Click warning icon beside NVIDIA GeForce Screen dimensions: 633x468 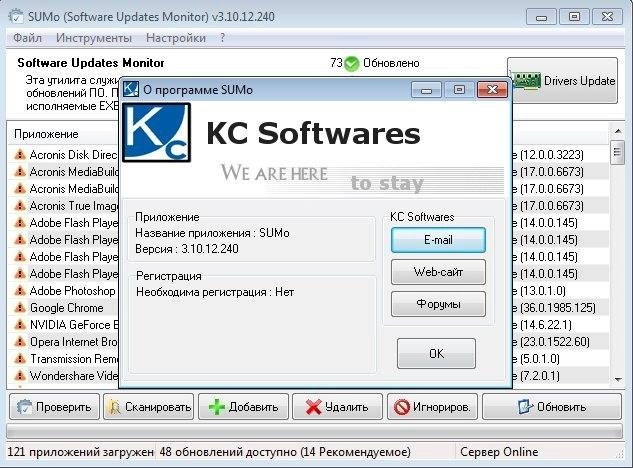[x=20, y=325]
